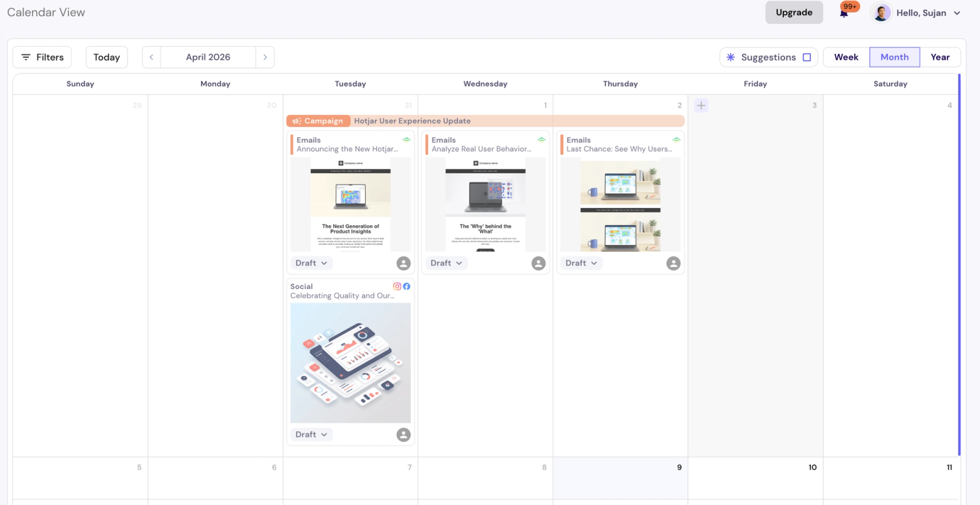Image resolution: width=980 pixels, height=505 pixels.
Task: Click status icon on Announcing email card
Action: click(x=406, y=140)
